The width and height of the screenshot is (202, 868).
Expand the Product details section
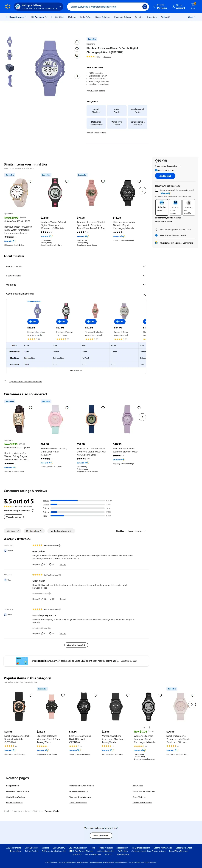[76, 267]
